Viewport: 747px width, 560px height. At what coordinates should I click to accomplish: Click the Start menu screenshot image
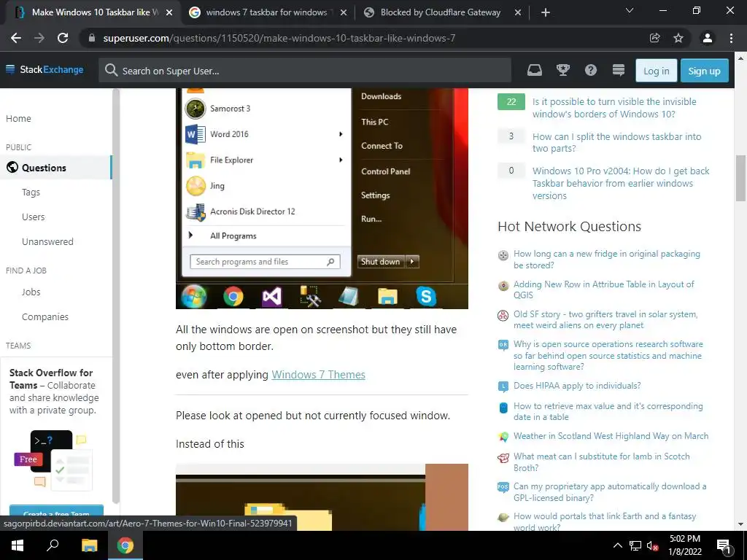tap(322, 198)
